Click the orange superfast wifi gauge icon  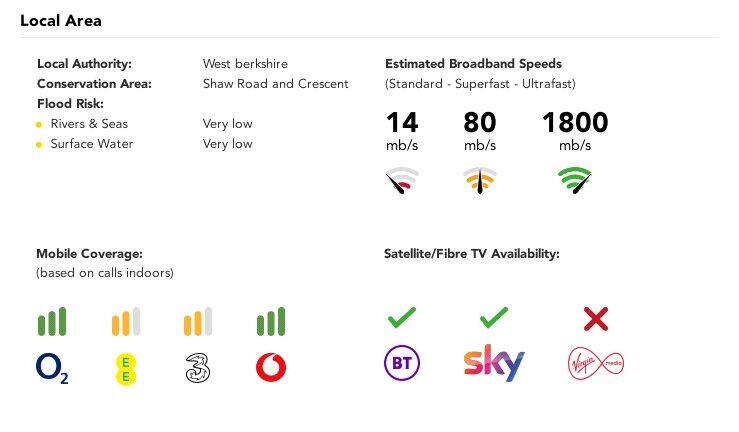480,181
